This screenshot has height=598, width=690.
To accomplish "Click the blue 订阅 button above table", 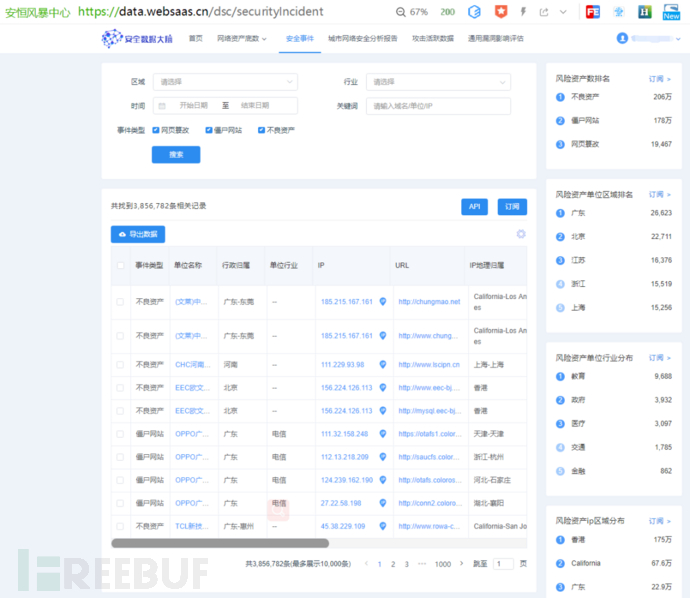I will coord(512,207).
